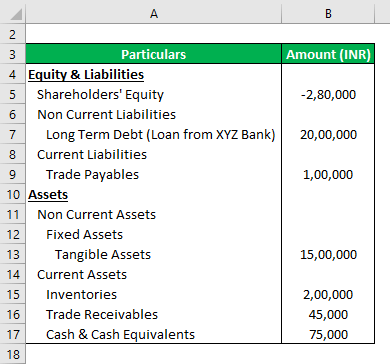This screenshot has width=390, height=364.
Task: Select the Trade Payables cell
Action: 153,174
